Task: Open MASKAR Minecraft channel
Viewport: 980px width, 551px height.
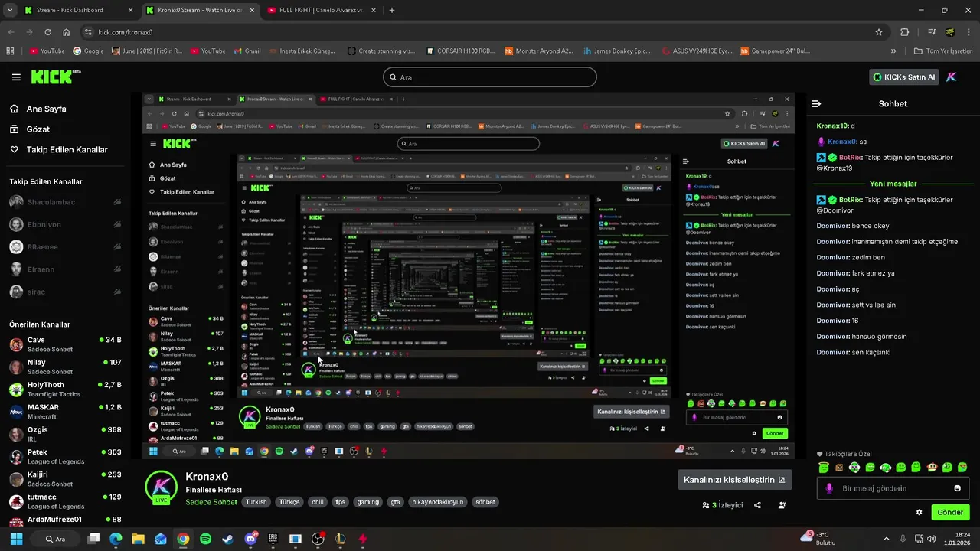Action: tap(65, 412)
